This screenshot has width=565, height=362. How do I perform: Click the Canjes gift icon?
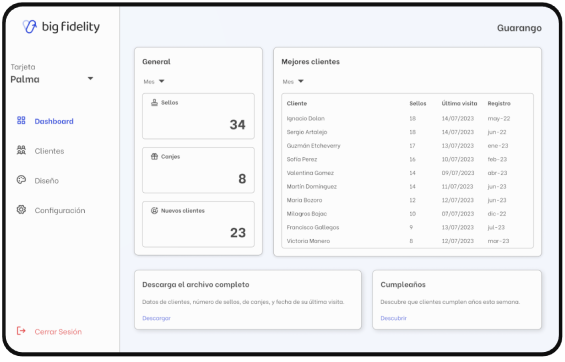pos(154,157)
